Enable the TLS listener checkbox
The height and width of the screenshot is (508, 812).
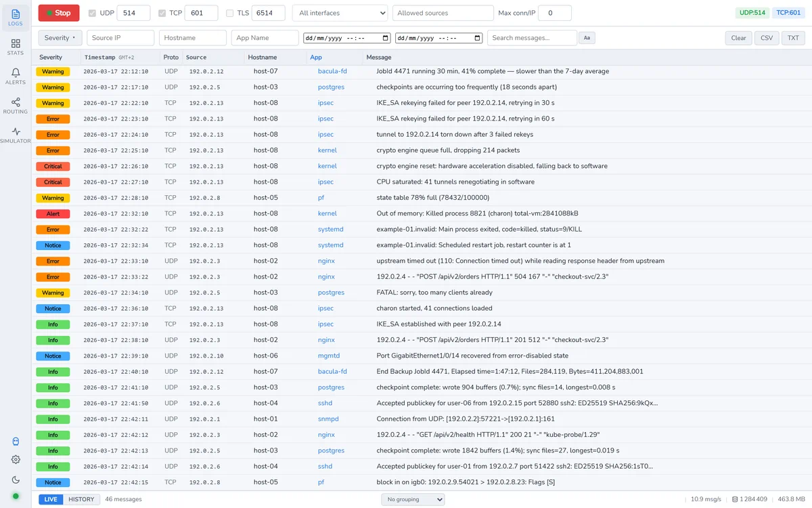click(x=230, y=13)
